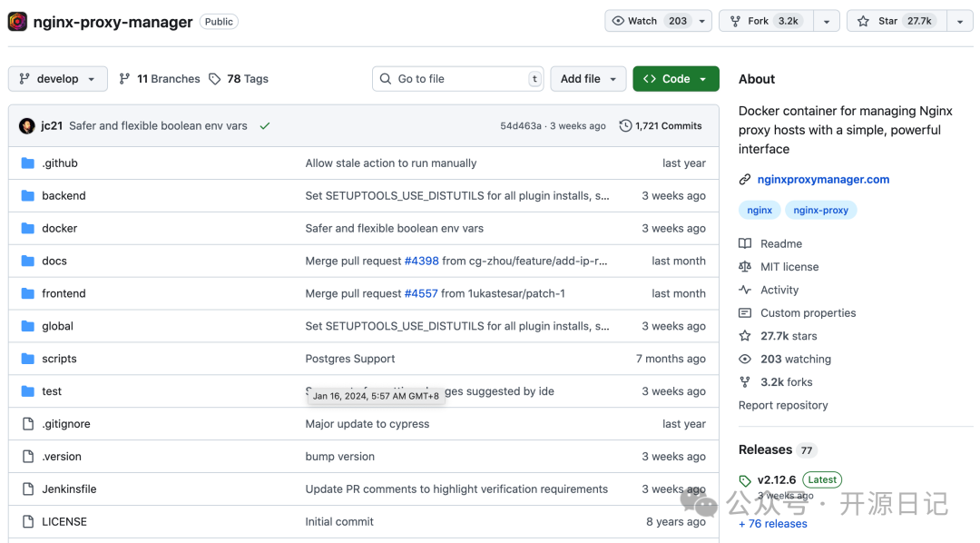Select the nginx-proxy topic tag
Screen dimensions: 980x543
click(820, 210)
